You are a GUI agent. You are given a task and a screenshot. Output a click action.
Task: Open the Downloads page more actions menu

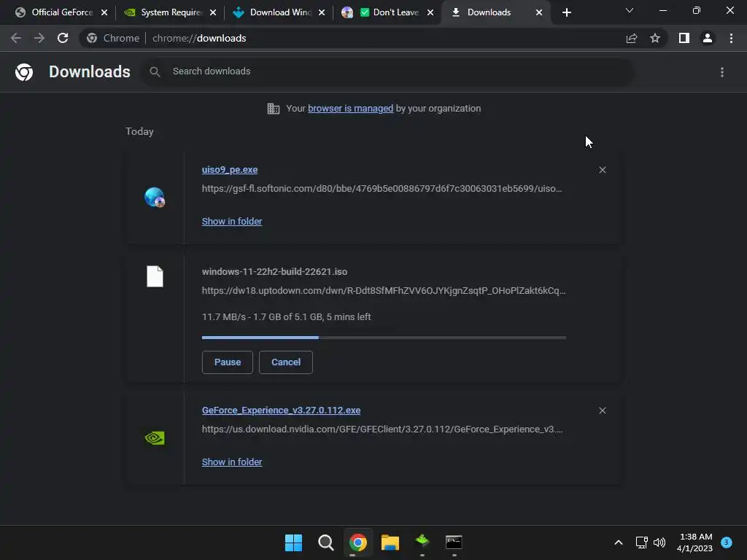[722, 72]
